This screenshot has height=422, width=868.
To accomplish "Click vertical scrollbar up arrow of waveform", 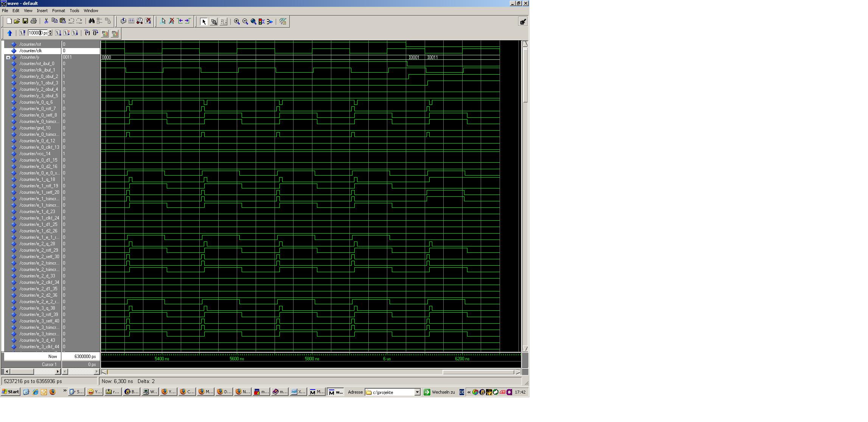I will [x=525, y=44].
